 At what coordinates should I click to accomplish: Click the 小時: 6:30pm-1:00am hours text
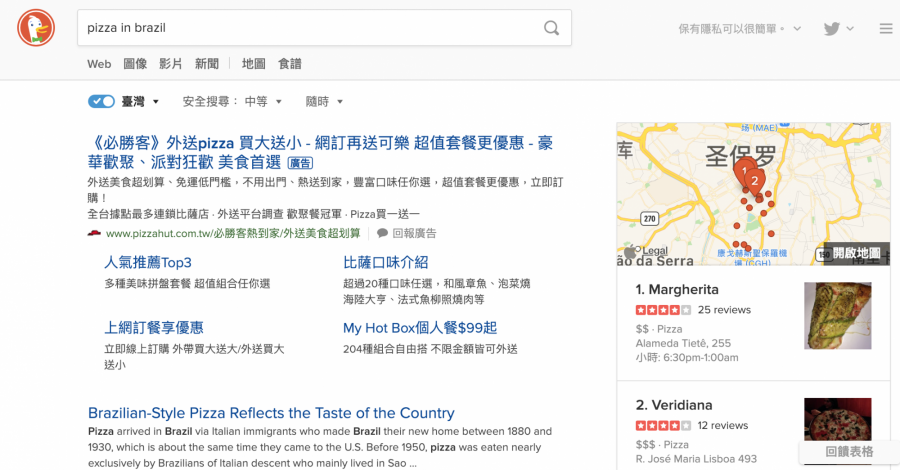point(687,358)
